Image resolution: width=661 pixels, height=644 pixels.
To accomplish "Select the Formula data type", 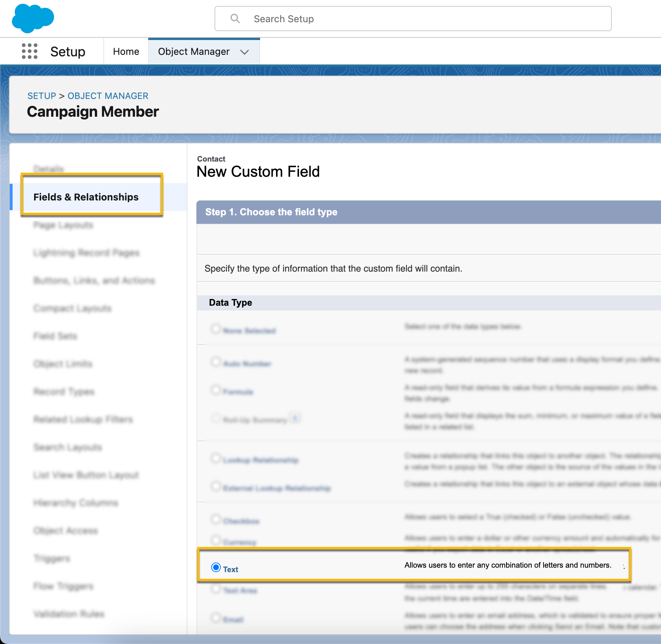I will 216,390.
